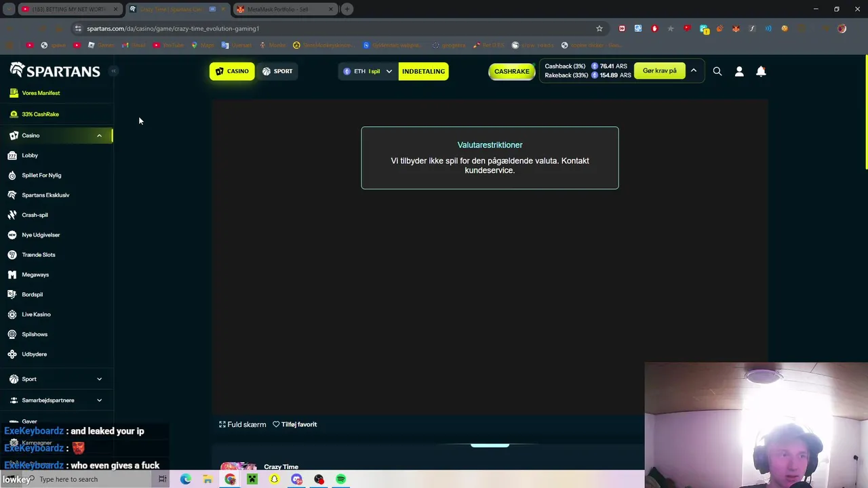This screenshot has width=868, height=488.
Task: Open the MetaMask fox extension icon
Action: click(x=736, y=28)
